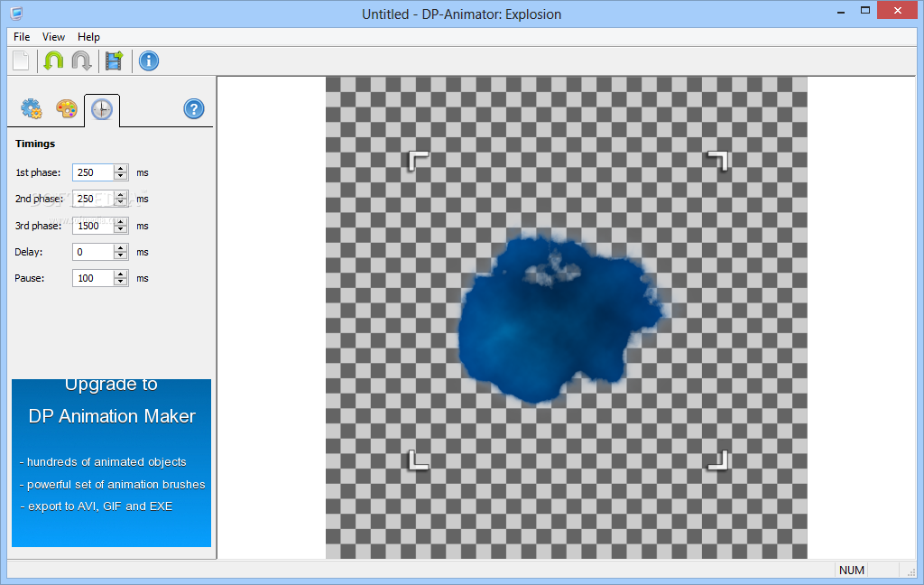The height and width of the screenshot is (585, 924).
Task: Decrease the Delay value
Action: click(121, 256)
